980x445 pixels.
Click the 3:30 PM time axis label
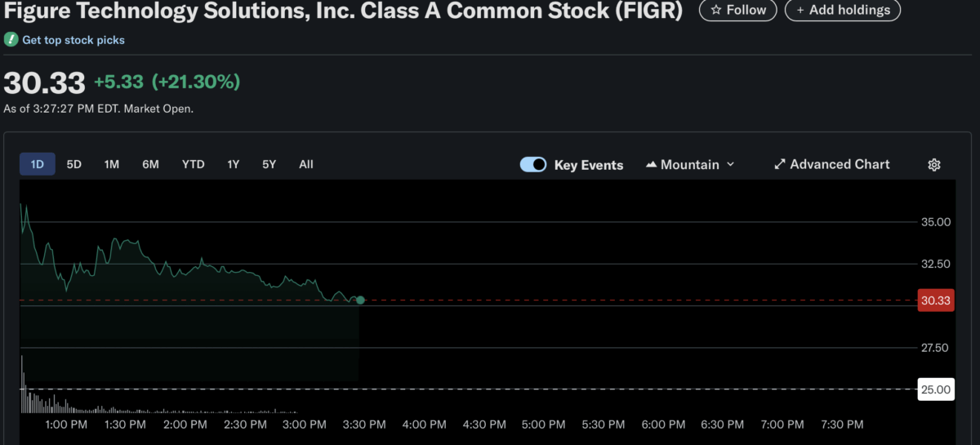click(364, 425)
